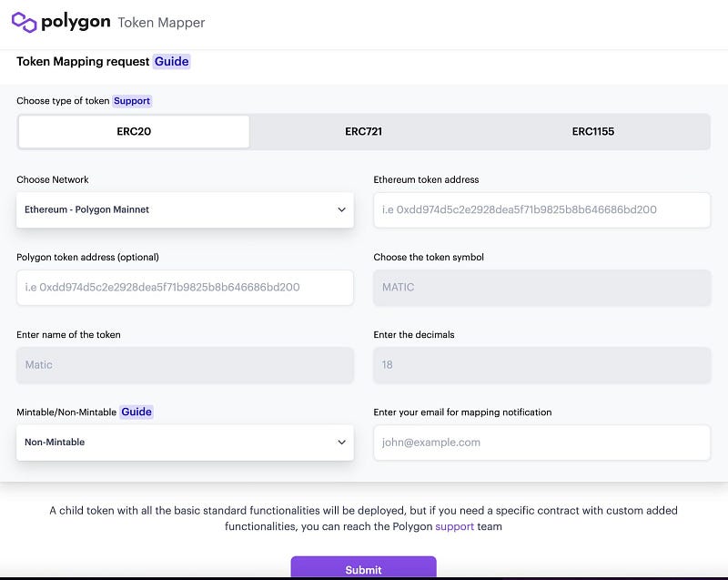
Task: Click the name of the token field
Action: [x=185, y=365]
